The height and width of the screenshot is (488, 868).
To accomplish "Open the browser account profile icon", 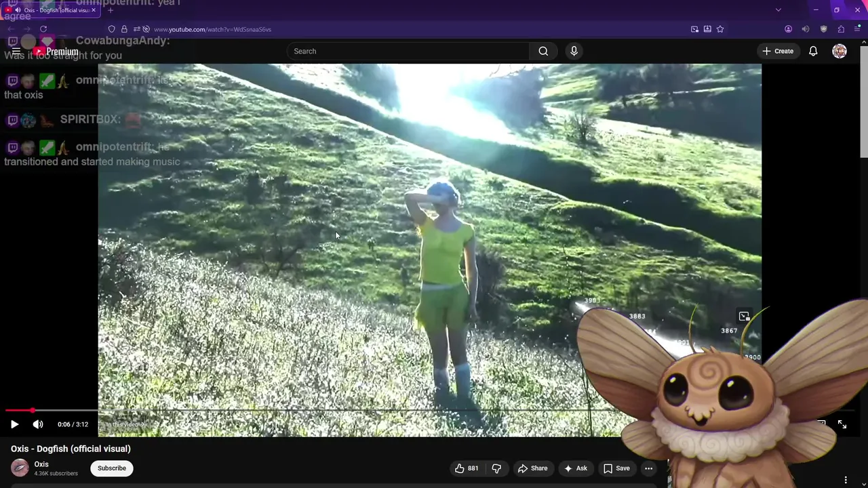I will 788,29.
